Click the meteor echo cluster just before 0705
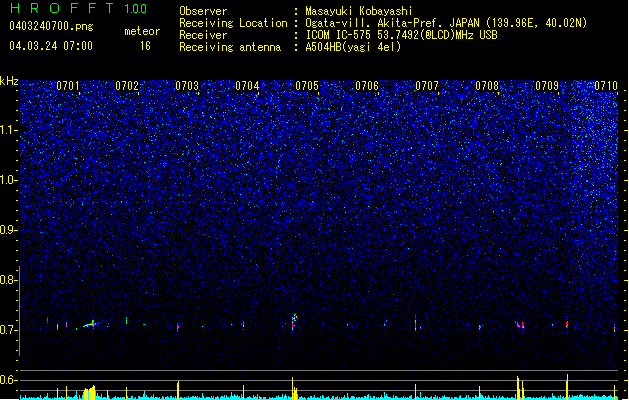Image resolution: width=629 pixels, height=400 pixels. click(294, 321)
